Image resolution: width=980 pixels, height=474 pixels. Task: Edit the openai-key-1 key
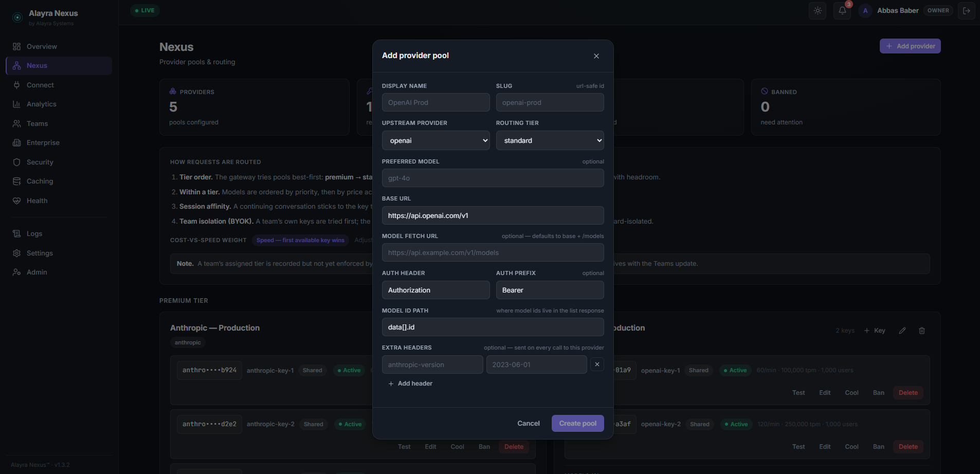(x=825, y=393)
